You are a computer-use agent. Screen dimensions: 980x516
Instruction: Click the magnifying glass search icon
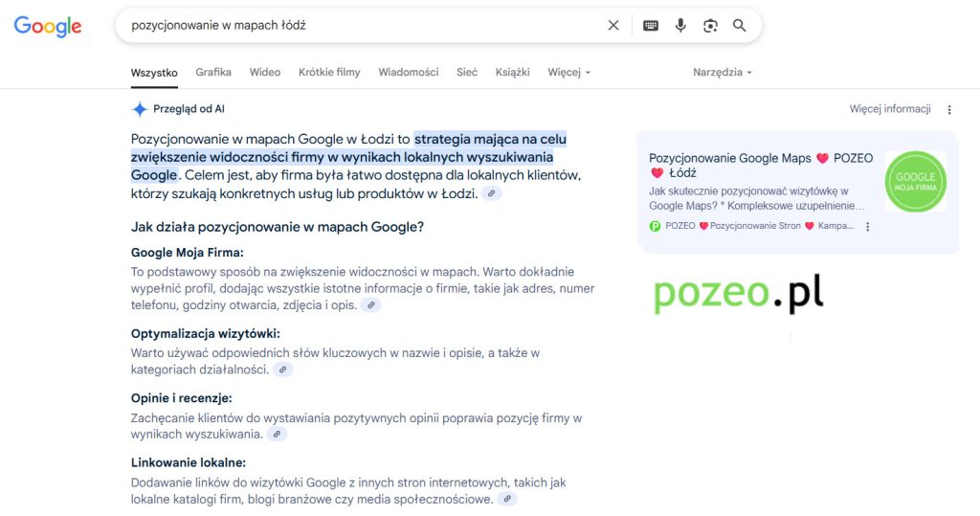coord(740,25)
